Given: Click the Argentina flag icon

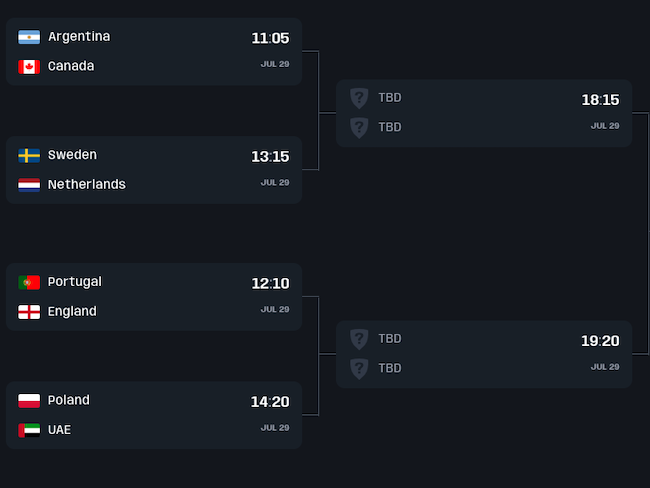Looking at the screenshot, I should click(29, 37).
